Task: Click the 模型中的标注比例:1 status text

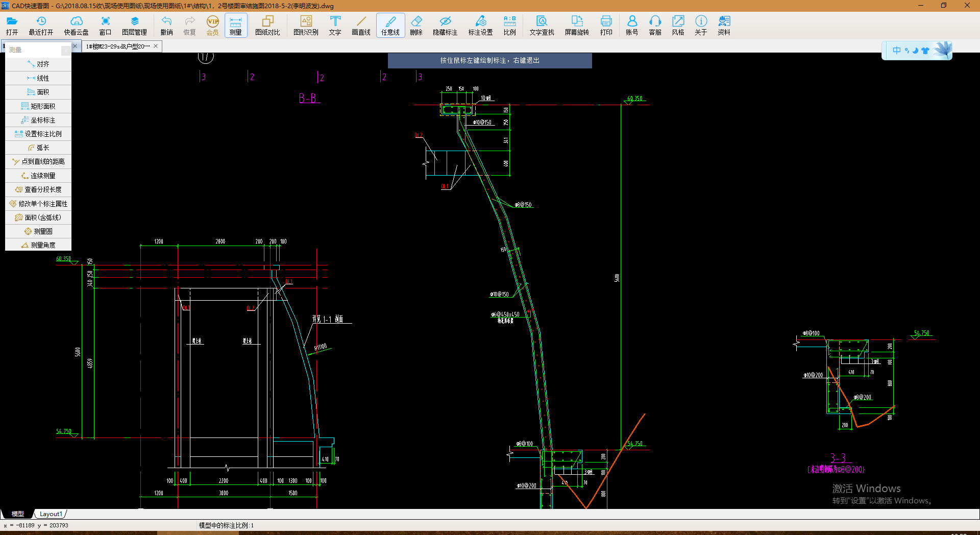Action: (226, 525)
